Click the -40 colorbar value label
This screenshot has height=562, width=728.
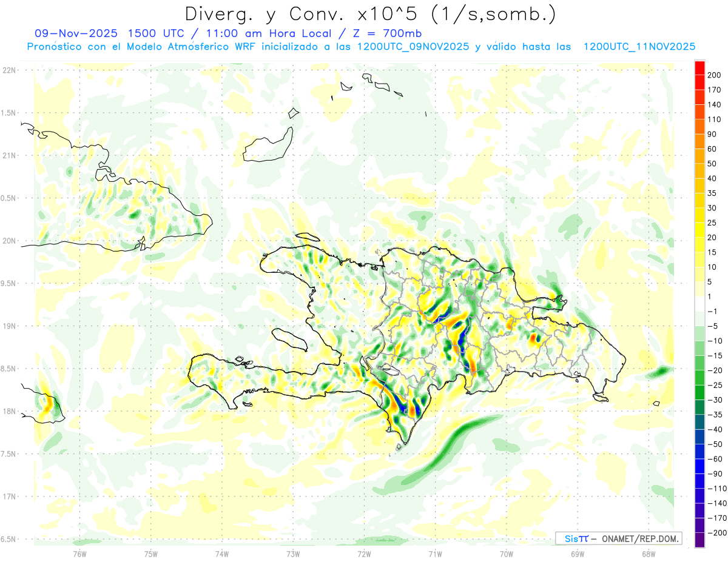(714, 429)
